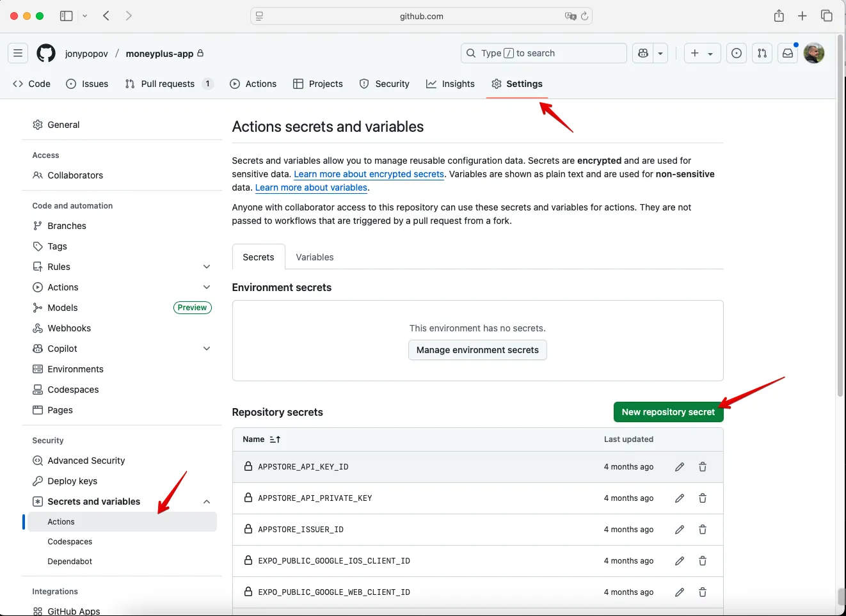The width and height of the screenshot is (846, 616).
Task: Edit the EXPO_PUBLIC_GOOGLE_IOS_CLIENT_ID secret
Action: pos(680,561)
